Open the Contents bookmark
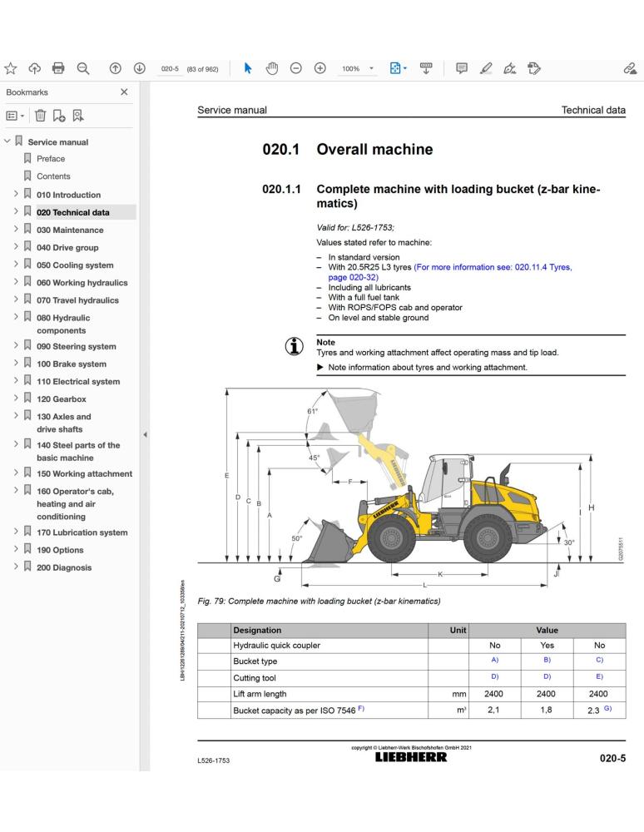The image size is (644, 832). click(x=52, y=176)
